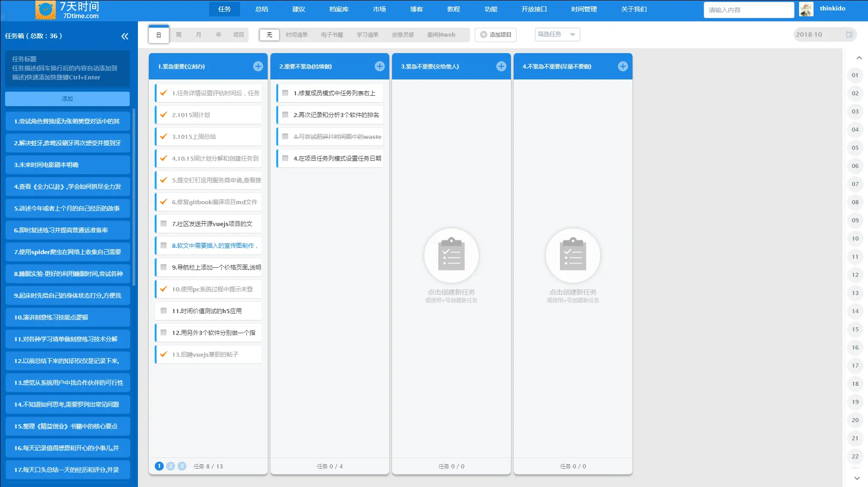Open thinkido user account menu
The width and height of the screenshot is (868, 487).
tap(832, 9)
